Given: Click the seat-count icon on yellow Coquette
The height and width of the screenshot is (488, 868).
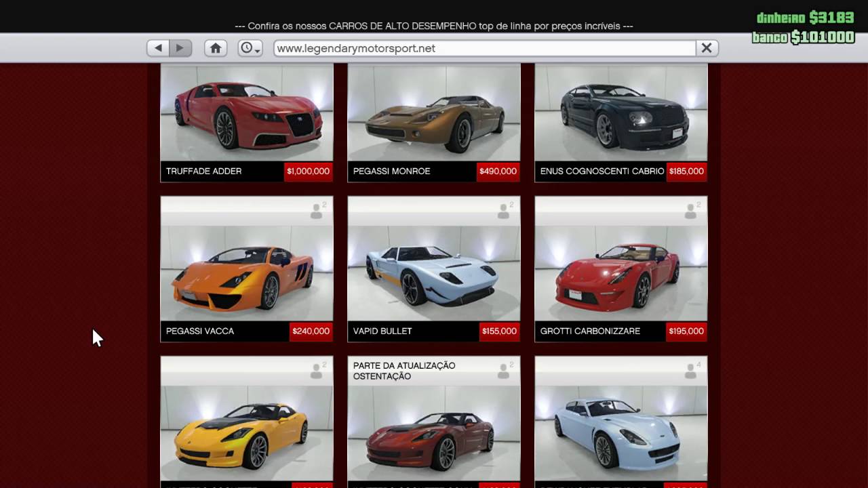Looking at the screenshot, I should (317, 371).
